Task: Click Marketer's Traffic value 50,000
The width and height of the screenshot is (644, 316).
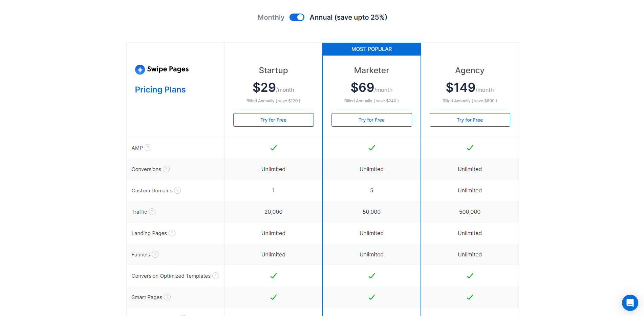Action: [x=371, y=212]
